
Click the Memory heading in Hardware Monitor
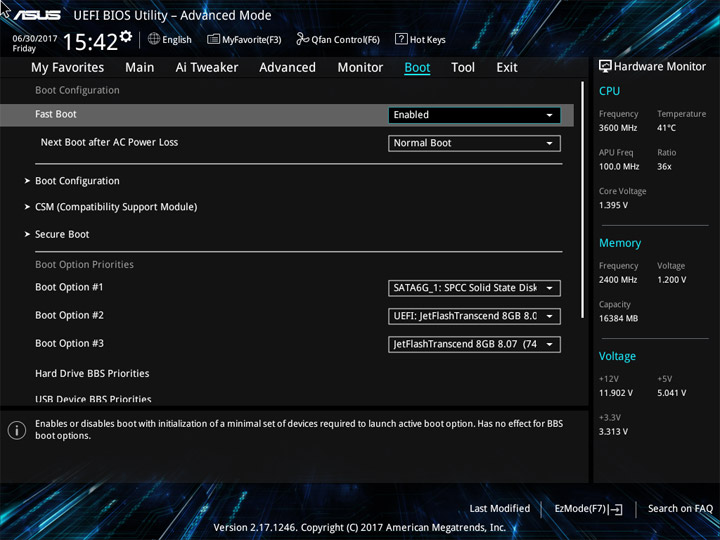click(620, 243)
